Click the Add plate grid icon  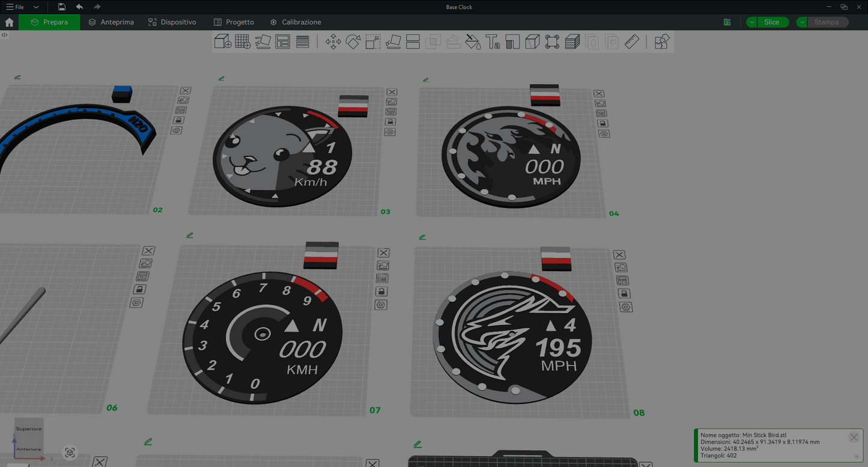[243, 41]
